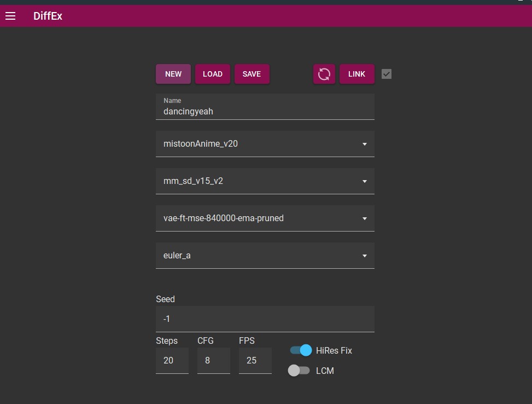Viewport: 532px width, 404px height.
Task: Click the CFG field showing 8
Action: coord(214,361)
